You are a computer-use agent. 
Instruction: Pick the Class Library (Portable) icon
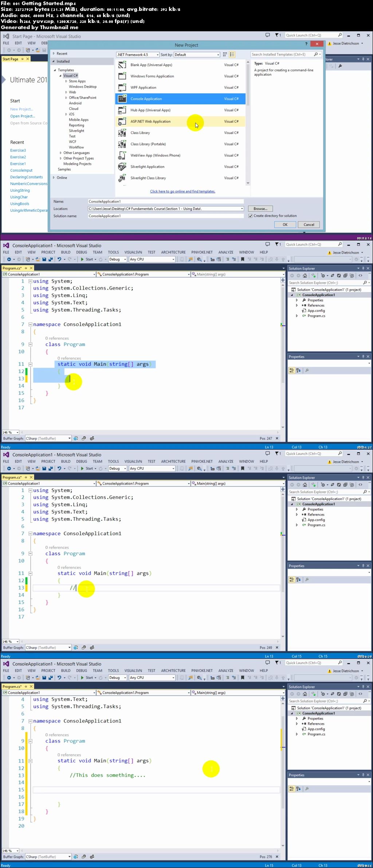122,144
